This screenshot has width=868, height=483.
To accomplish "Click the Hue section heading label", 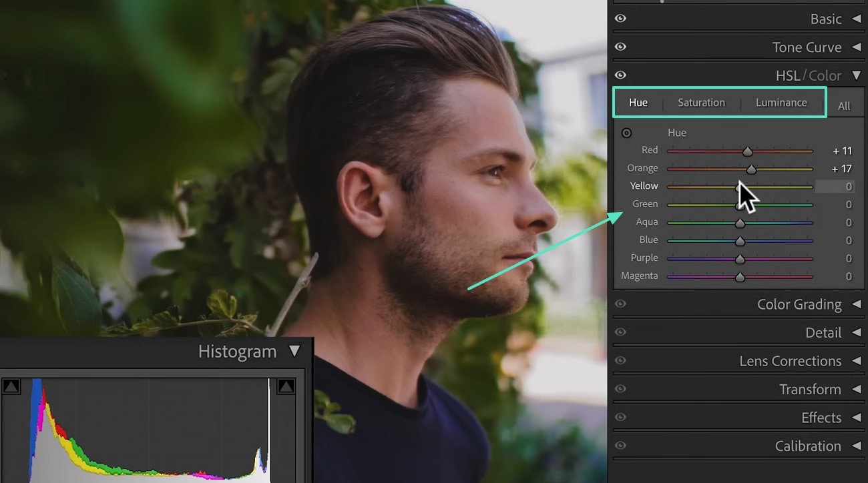I will 677,133.
